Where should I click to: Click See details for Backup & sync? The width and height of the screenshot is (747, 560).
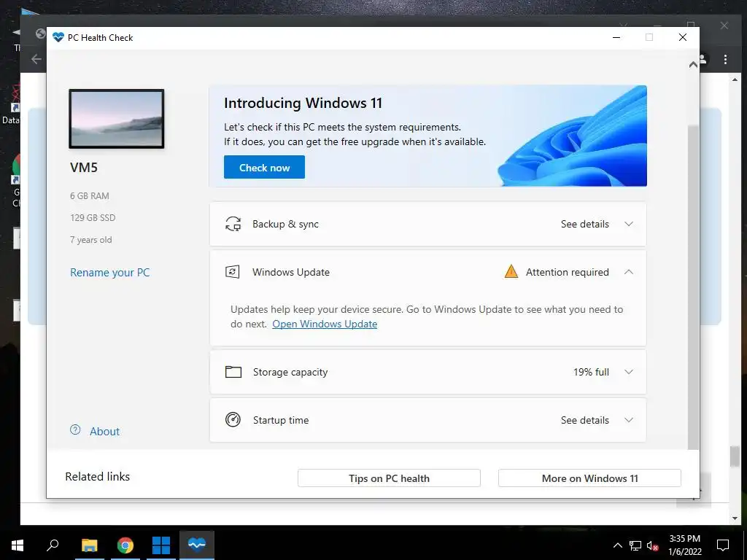584,224
